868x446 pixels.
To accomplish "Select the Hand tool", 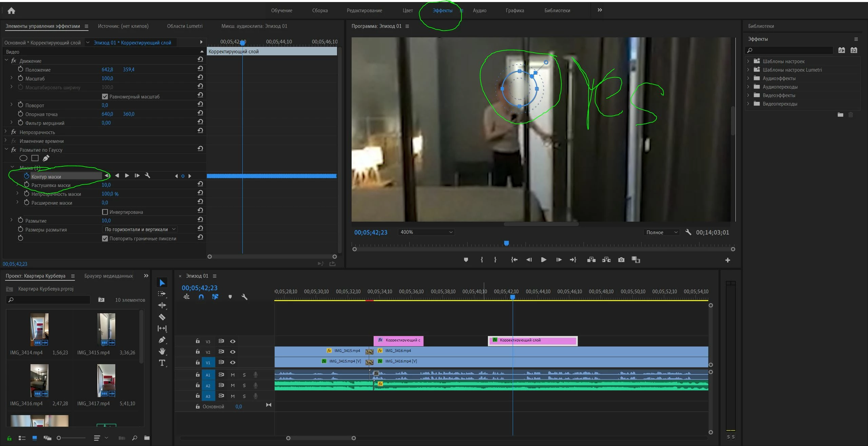I will tap(162, 351).
